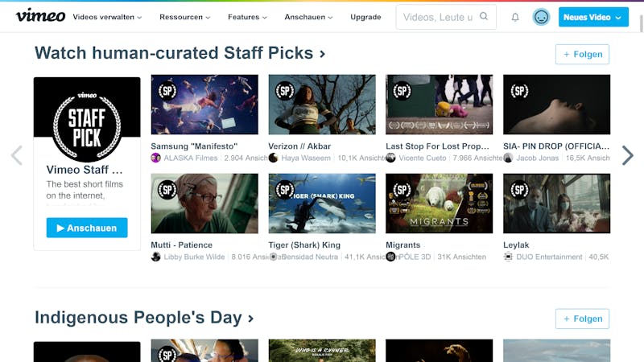Follow Indigenous People's Day channel
The height and width of the screenshot is (362, 644).
point(582,319)
